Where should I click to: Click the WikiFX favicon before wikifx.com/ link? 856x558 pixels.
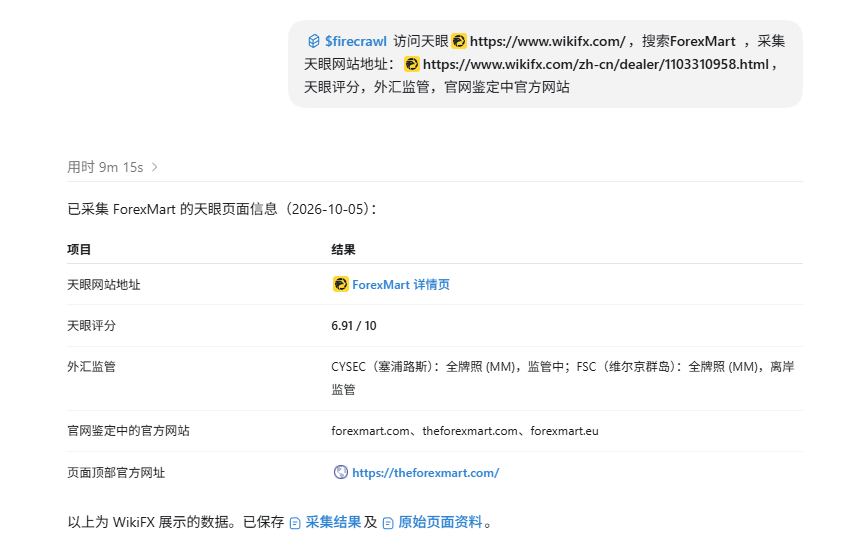coord(459,41)
